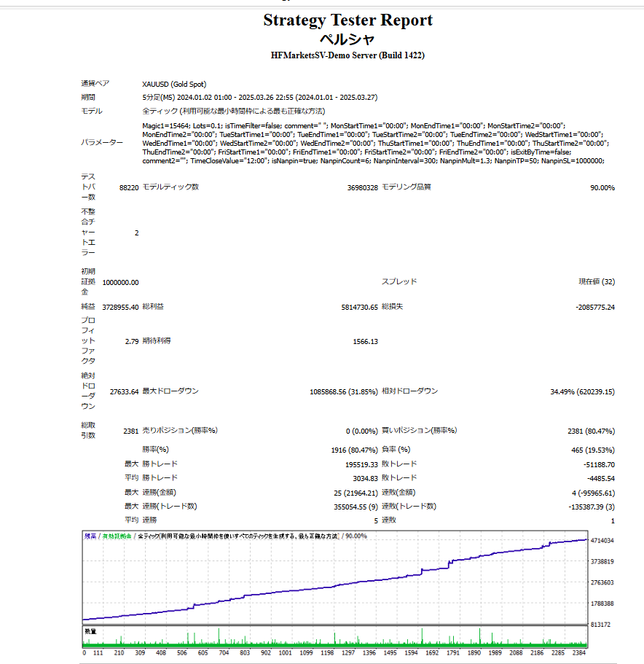Click the Magic1=15464 parameter line

click(x=354, y=126)
